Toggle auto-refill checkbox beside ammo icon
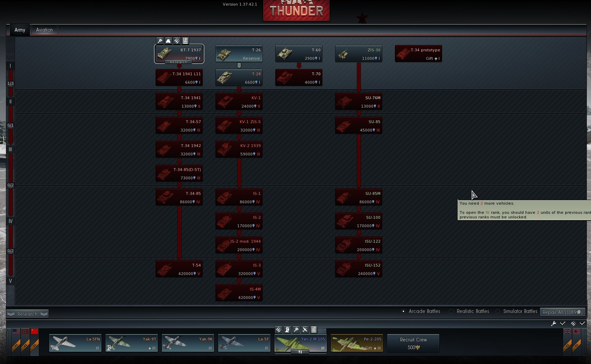The height and width of the screenshot is (364, 591). pyautogui.click(x=582, y=323)
